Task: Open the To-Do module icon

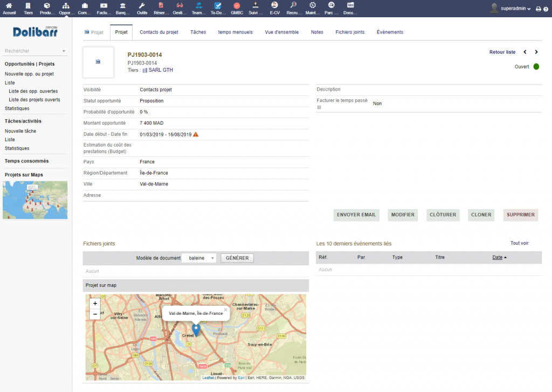Action: point(218,5)
